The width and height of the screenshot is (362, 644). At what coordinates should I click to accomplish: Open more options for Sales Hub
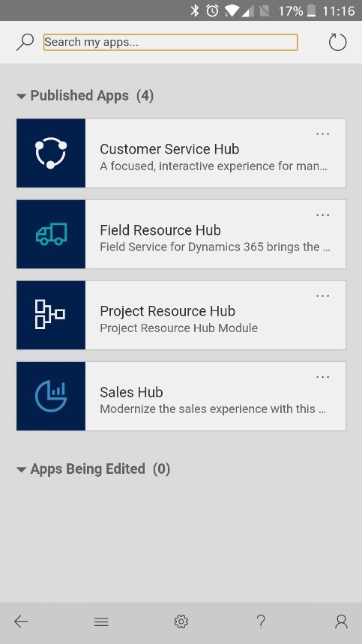coord(322,376)
